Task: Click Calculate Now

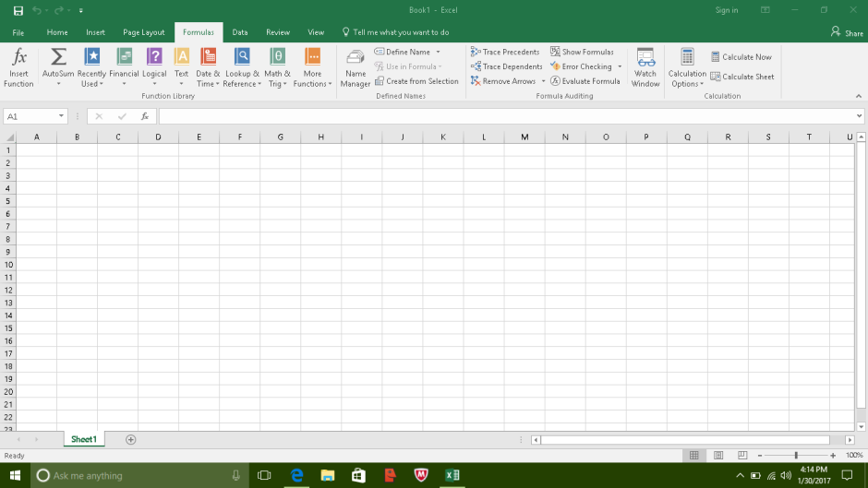Action: pos(741,57)
